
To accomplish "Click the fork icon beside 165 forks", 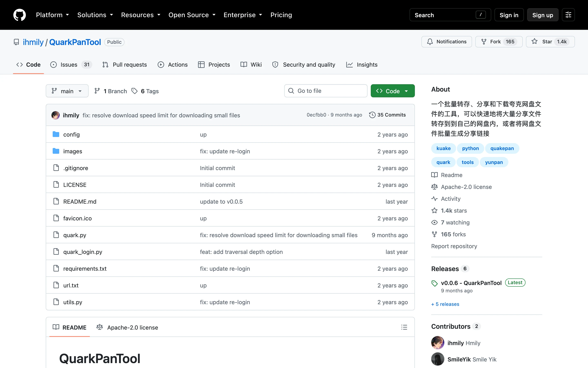I will 434,234.
